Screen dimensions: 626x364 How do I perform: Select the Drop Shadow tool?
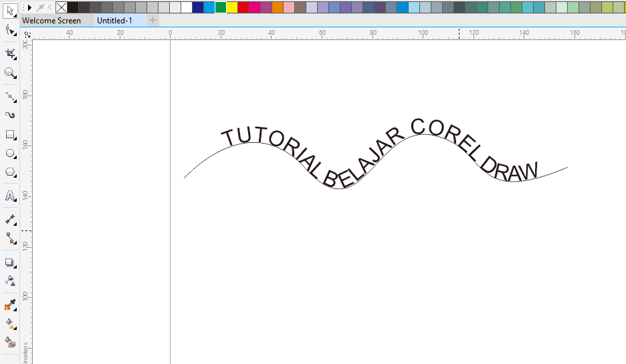[10, 262]
